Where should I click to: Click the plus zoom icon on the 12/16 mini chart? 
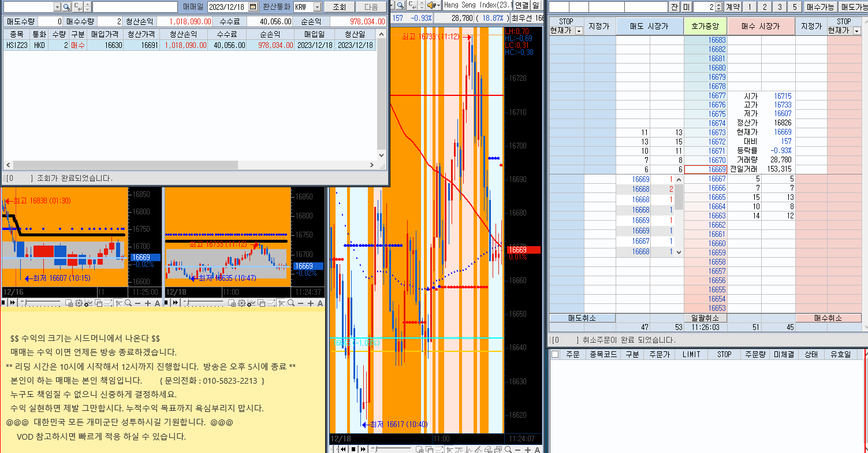click(x=147, y=303)
